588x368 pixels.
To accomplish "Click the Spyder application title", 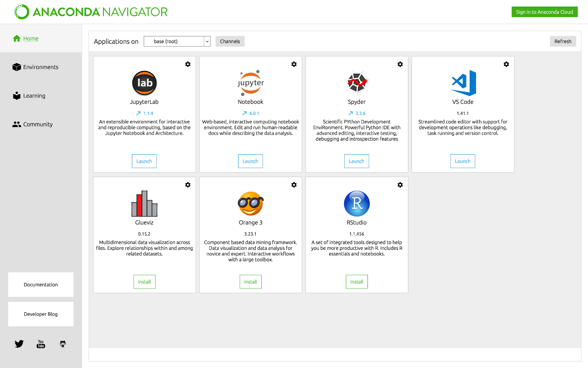I will coord(357,102).
